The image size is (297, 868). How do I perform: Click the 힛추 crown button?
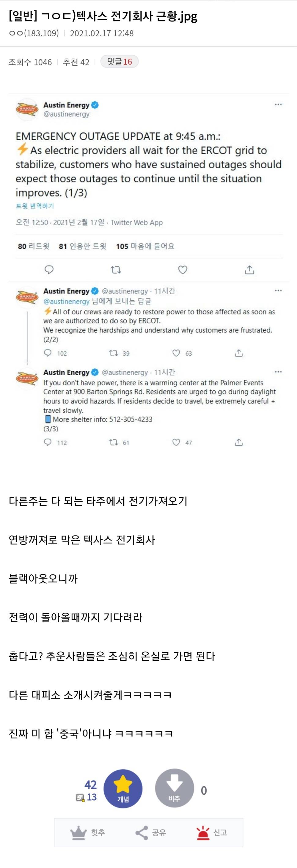coord(87,833)
